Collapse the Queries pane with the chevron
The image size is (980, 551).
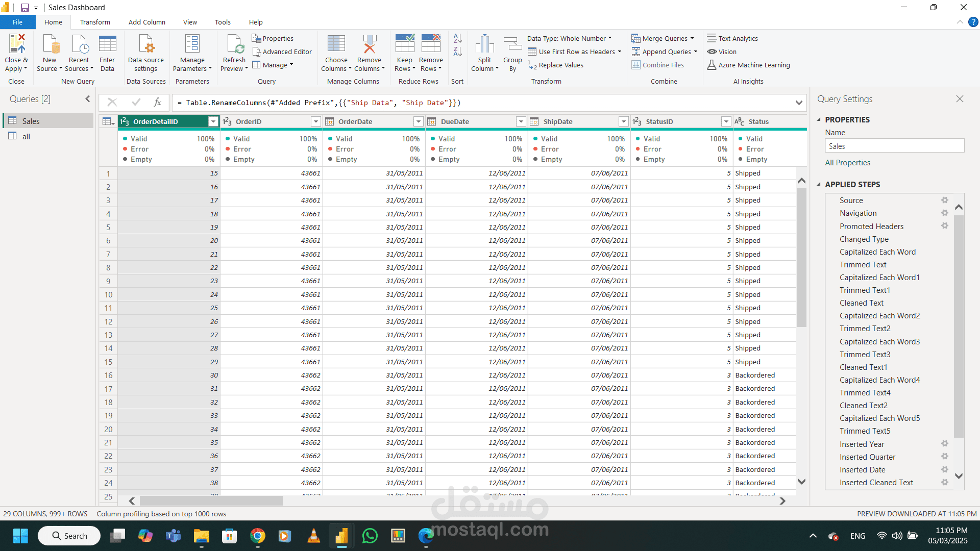click(x=88, y=99)
